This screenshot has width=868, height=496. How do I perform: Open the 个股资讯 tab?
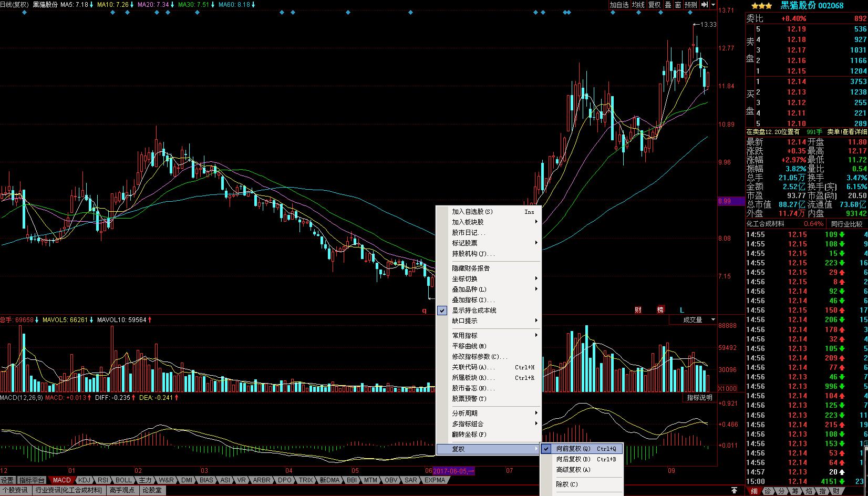coord(15,490)
